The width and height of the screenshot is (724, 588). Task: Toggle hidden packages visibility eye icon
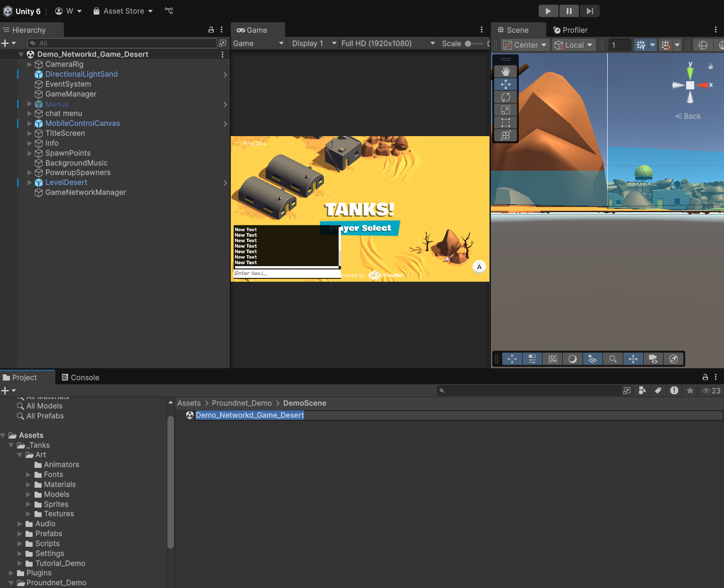(711, 390)
